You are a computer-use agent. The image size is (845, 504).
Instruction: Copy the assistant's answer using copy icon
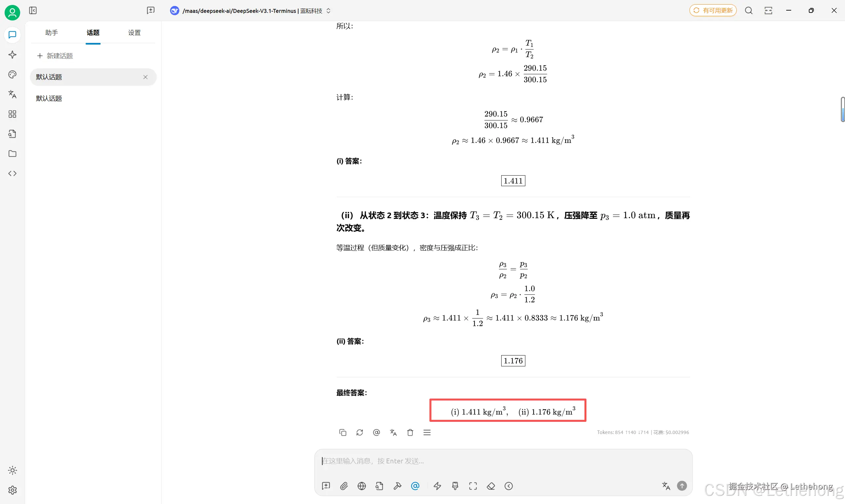(x=342, y=432)
